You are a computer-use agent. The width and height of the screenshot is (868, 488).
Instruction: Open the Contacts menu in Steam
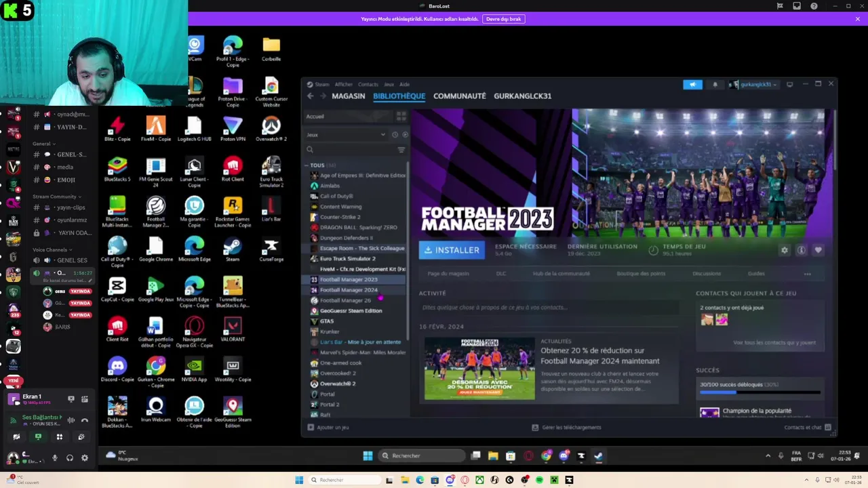tap(368, 85)
